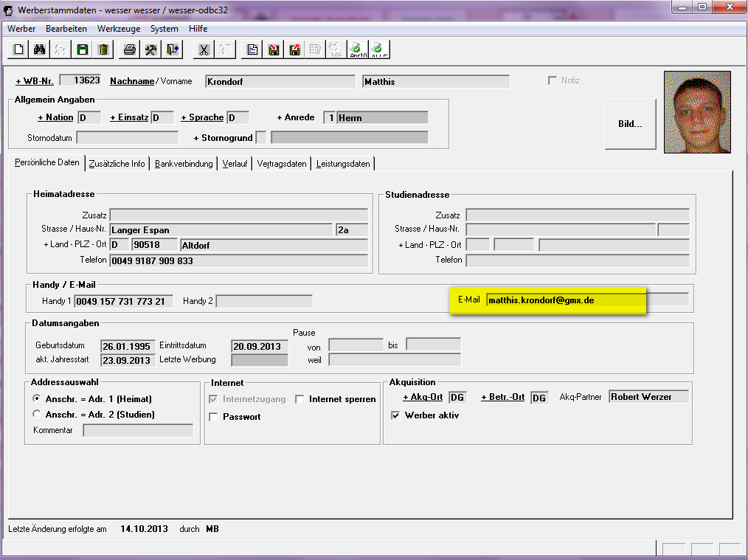Click the recruiter portrait photo thumbnail
The height and width of the screenshot is (560, 748).
pyautogui.click(x=697, y=111)
